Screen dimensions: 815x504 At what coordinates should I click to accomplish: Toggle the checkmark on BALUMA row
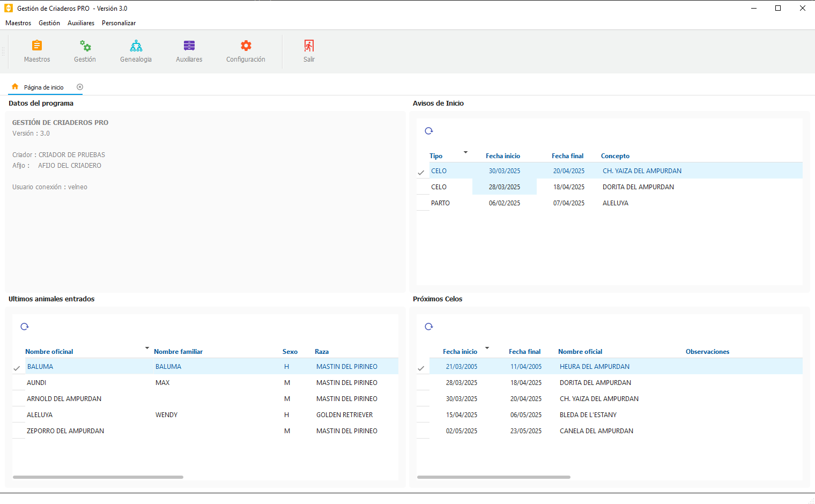pos(17,368)
